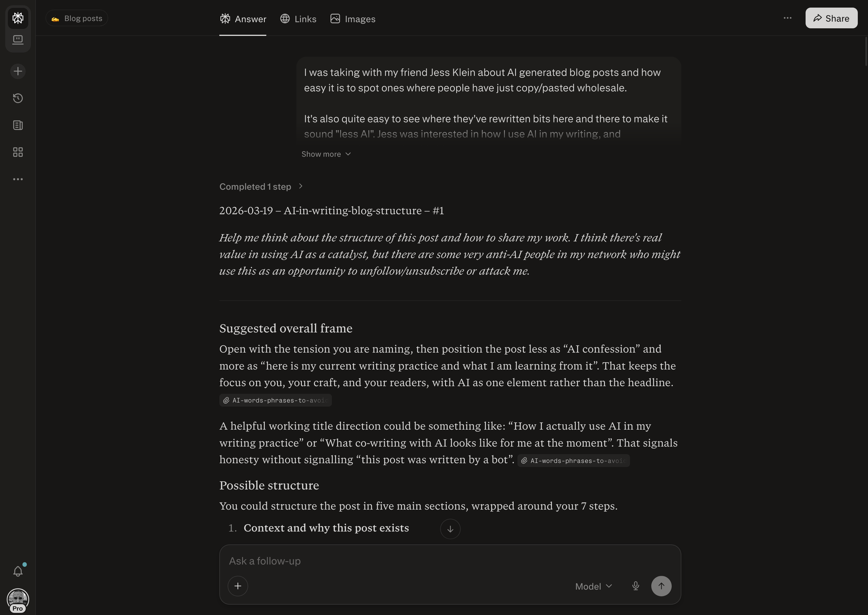Click the dictation microphone icon

point(635,586)
